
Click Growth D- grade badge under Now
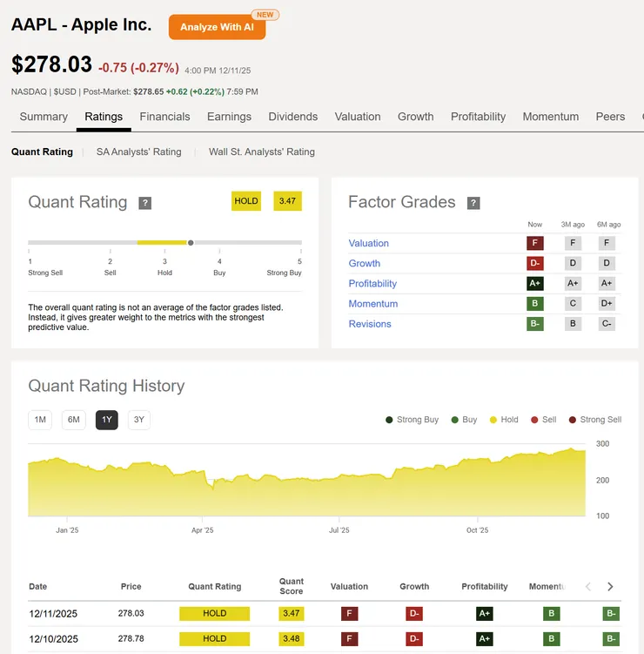[535, 263]
